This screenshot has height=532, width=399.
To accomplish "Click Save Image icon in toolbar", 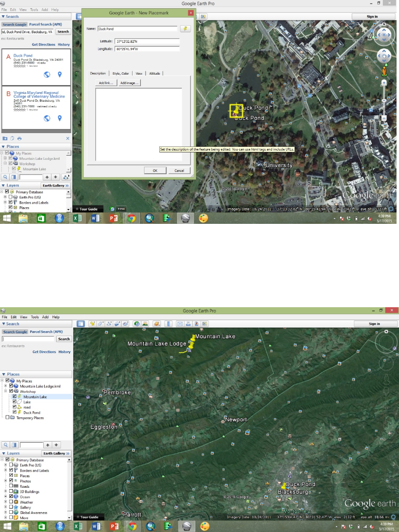I will [x=197, y=324].
